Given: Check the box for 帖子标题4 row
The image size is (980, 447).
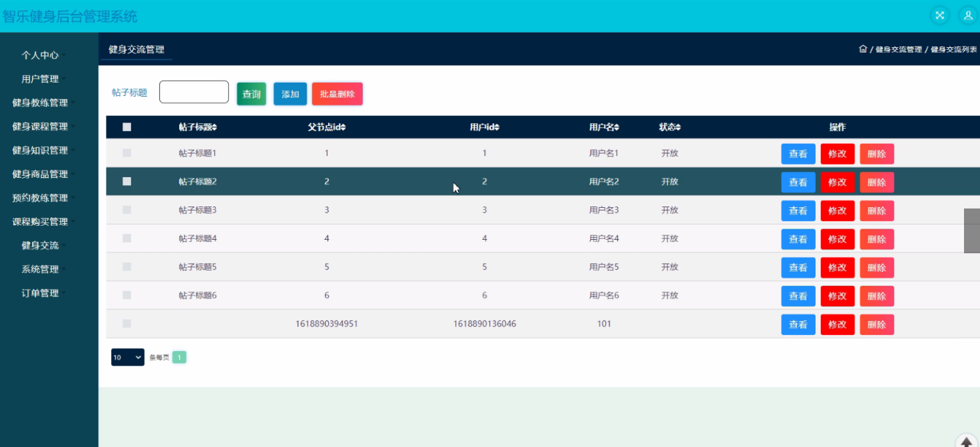Looking at the screenshot, I should pos(127,238).
